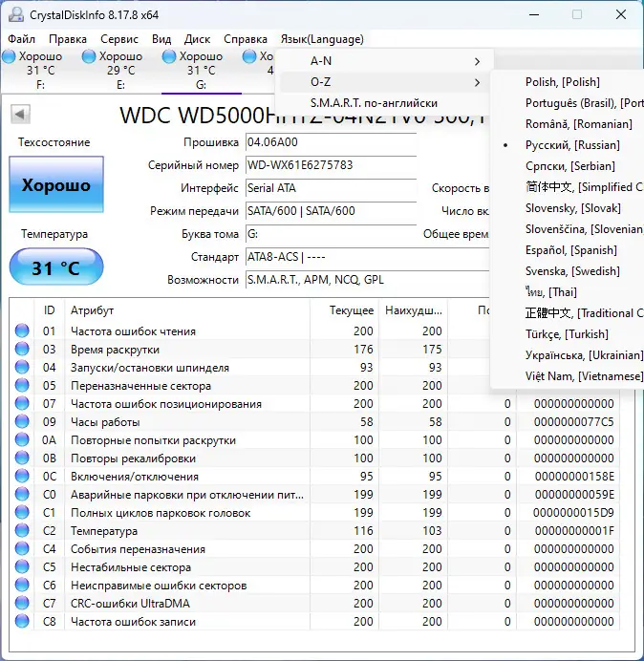Select disk F: status orb
Image resolution: width=644 pixels, height=661 pixels.
point(9,56)
